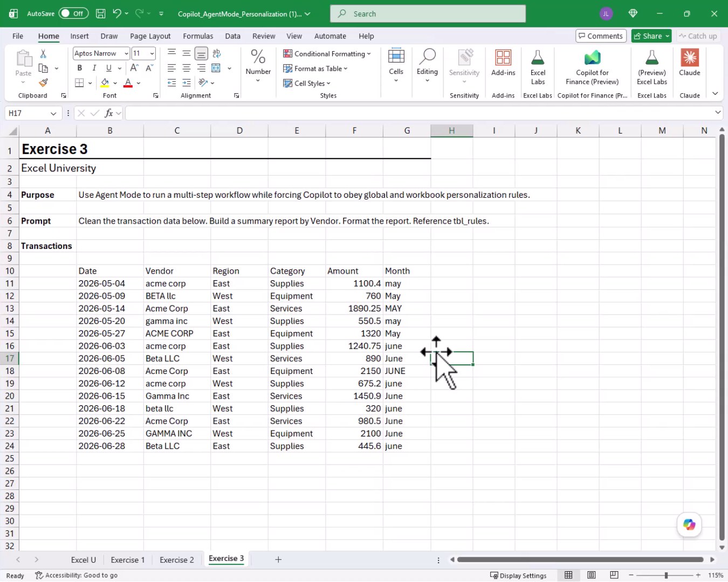Expand the Number format group
Image resolution: width=728 pixels, height=582 pixels.
point(258,66)
